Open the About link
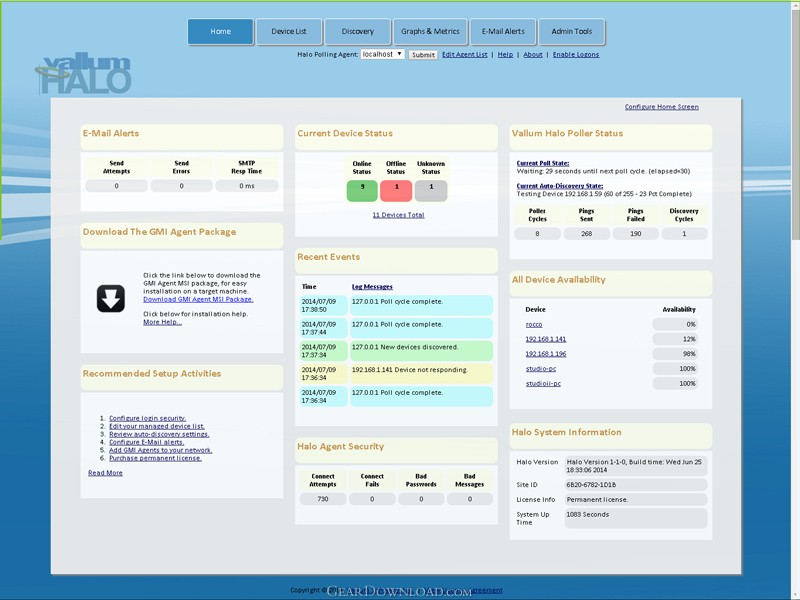 tap(533, 55)
